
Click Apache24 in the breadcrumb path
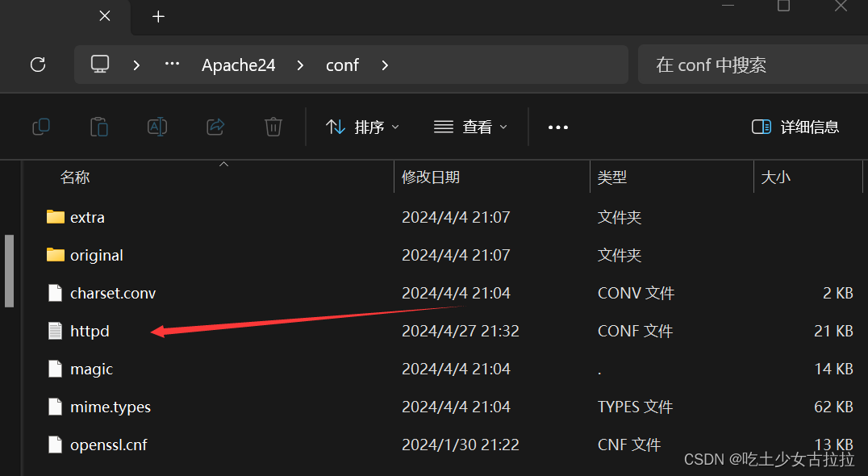(238, 65)
